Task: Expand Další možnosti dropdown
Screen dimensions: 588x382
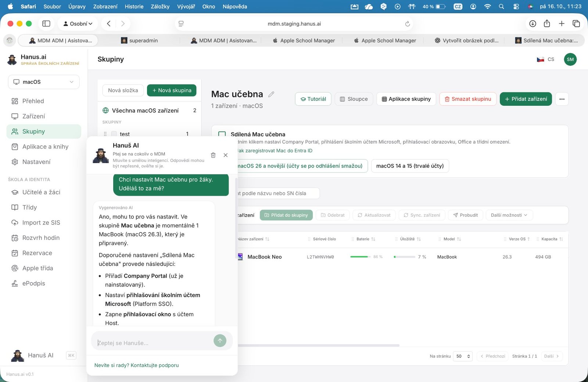Action: (x=509, y=215)
